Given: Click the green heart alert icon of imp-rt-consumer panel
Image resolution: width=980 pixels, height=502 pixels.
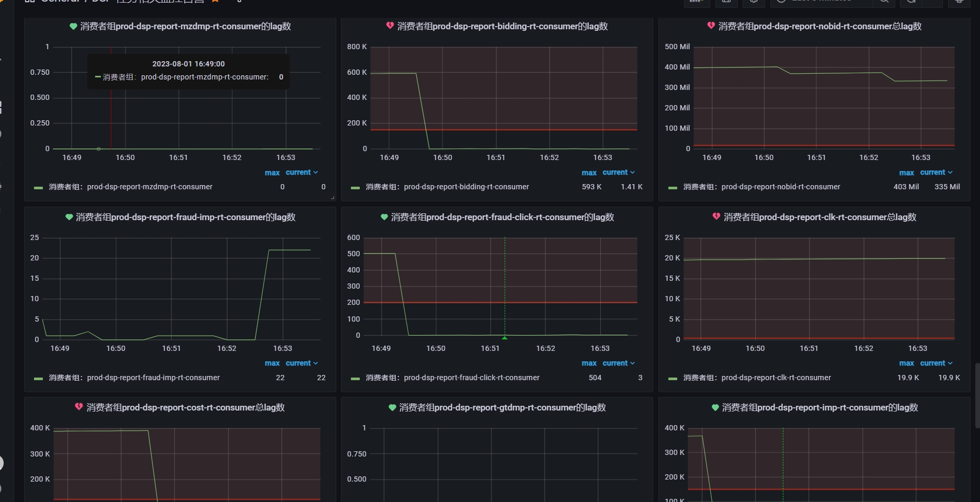Looking at the screenshot, I should [x=715, y=407].
